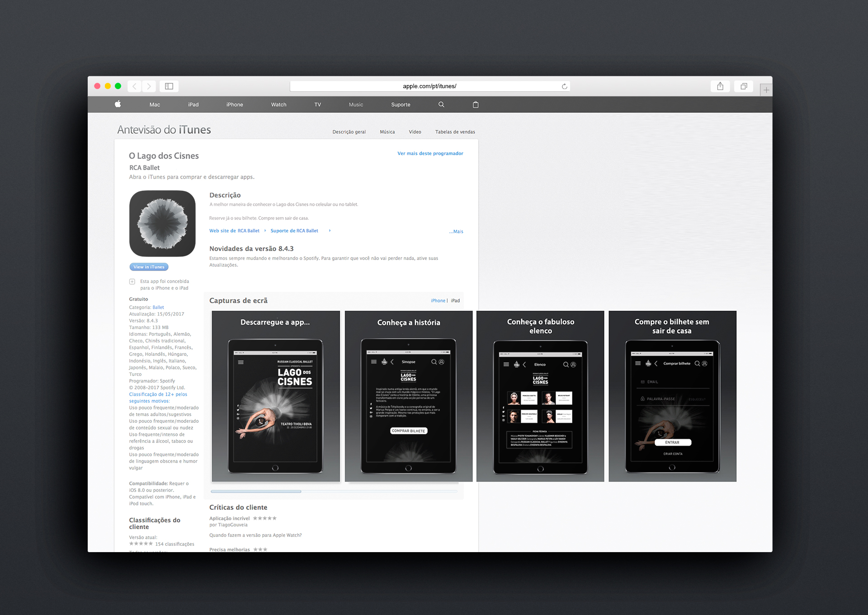Go back with the left arrow button

[x=134, y=86]
